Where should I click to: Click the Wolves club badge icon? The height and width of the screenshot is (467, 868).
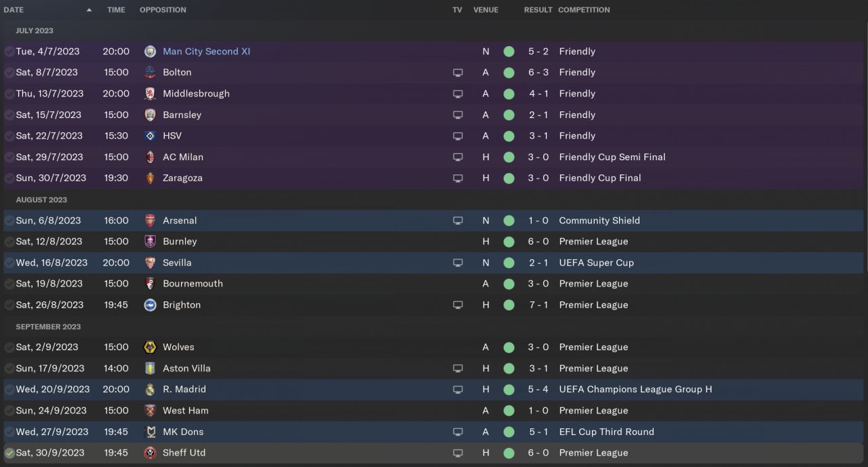point(150,348)
